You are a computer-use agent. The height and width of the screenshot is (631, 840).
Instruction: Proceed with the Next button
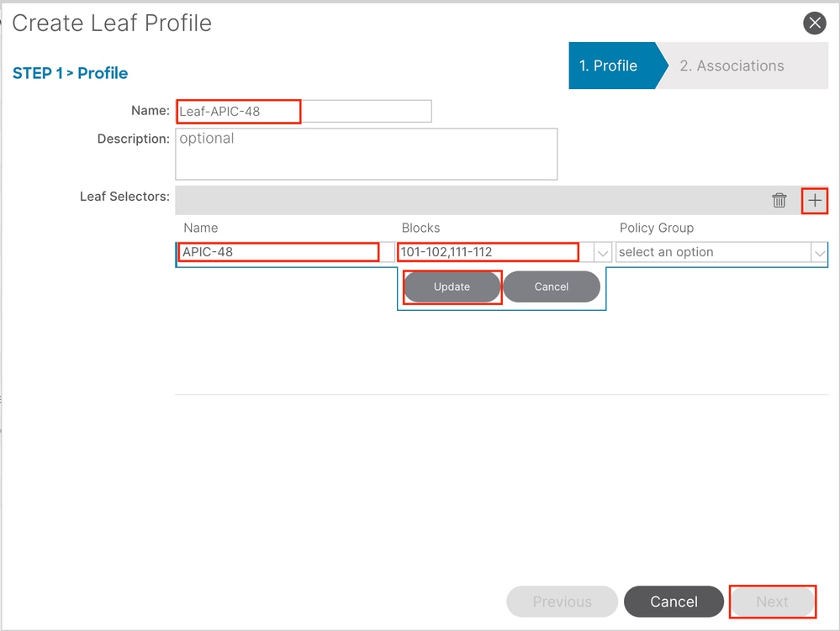772,602
